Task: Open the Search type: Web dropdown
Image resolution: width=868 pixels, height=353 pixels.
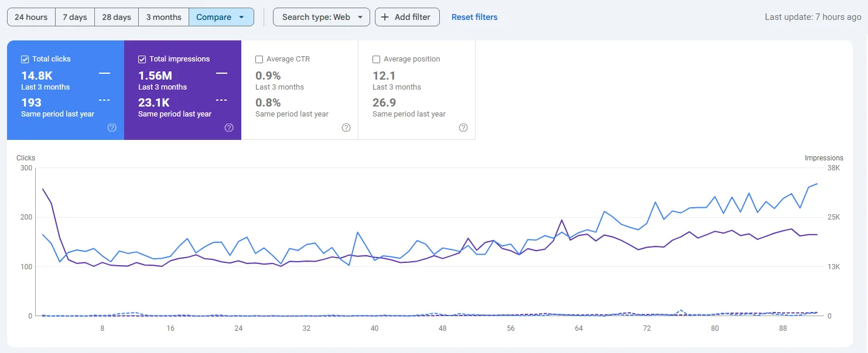Action: pyautogui.click(x=321, y=17)
